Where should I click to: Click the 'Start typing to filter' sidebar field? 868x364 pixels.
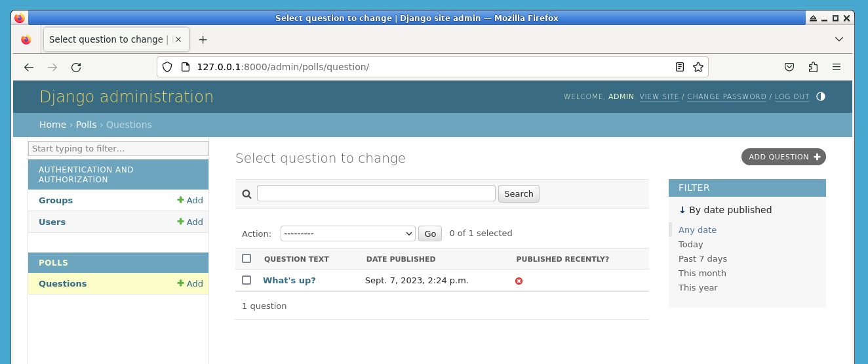pos(118,149)
